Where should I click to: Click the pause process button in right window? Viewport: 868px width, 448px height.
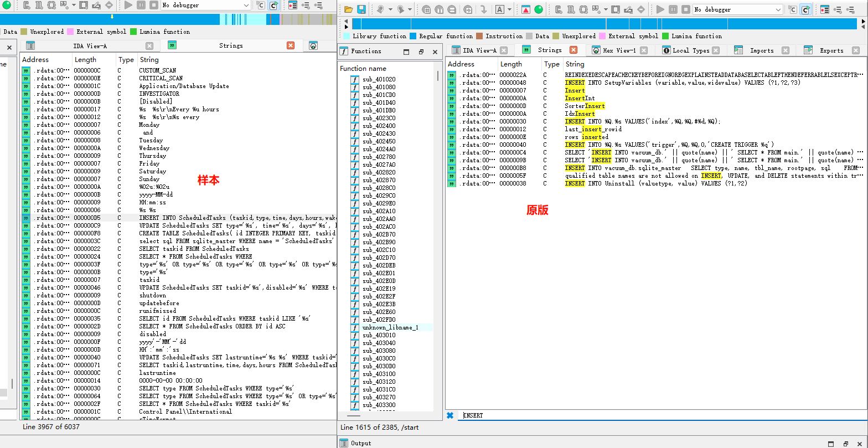click(673, 9)
